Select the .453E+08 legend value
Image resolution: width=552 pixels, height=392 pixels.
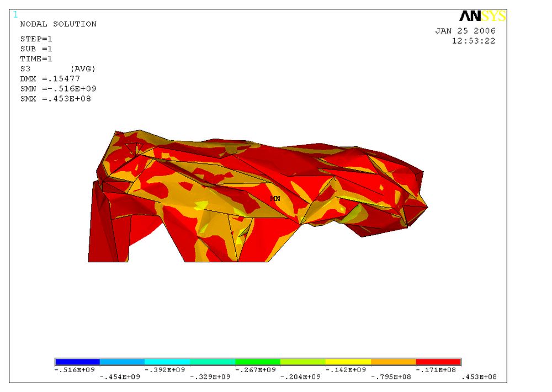pyautogui.click(x=480, y=377)
